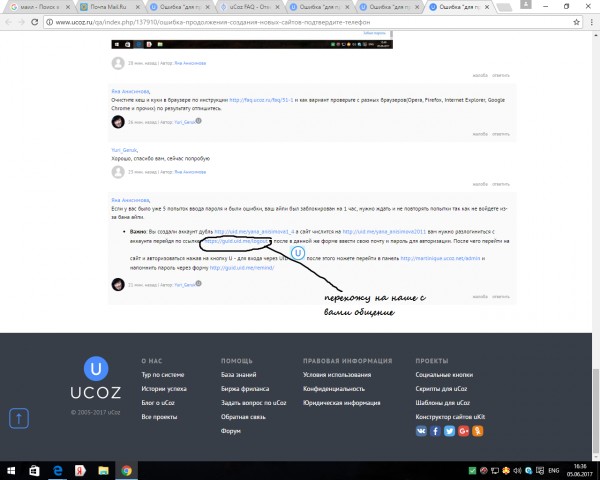This screenshot has width=600, height=480.
Task: Open Шаблоны для uCoz footer link
Action: tap(443, 403)
